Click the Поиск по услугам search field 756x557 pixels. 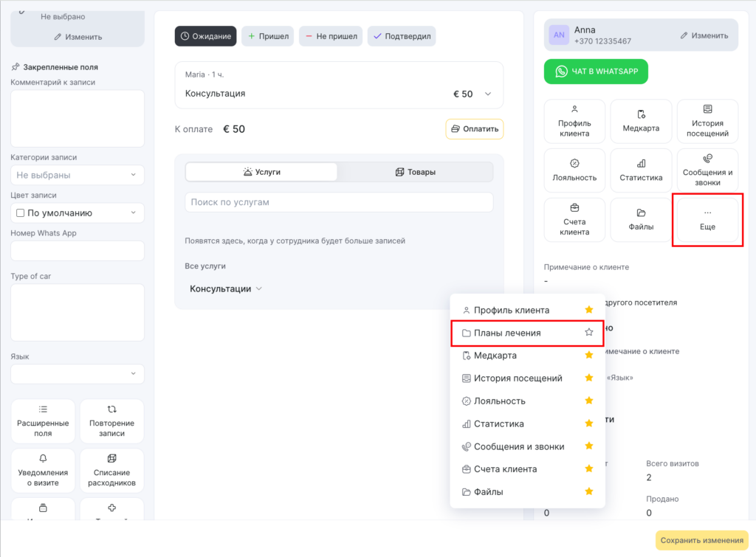[338, 202]
